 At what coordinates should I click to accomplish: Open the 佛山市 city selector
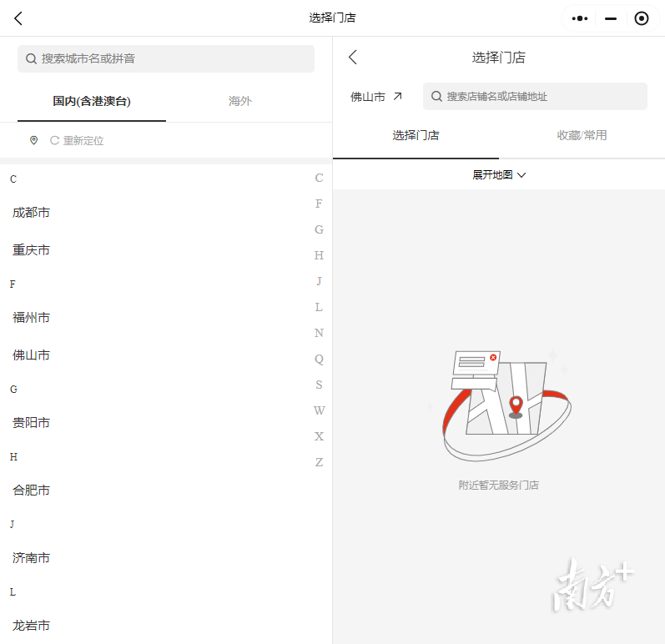[x=368, y=97]
